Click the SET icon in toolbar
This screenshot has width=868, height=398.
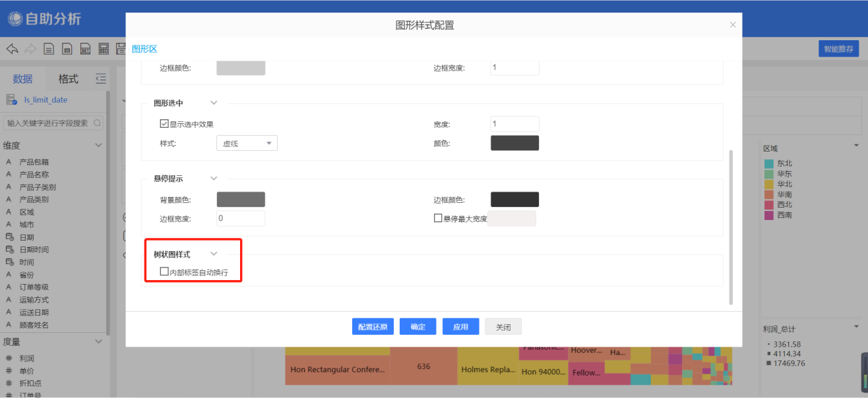click(x=86, y=49)
